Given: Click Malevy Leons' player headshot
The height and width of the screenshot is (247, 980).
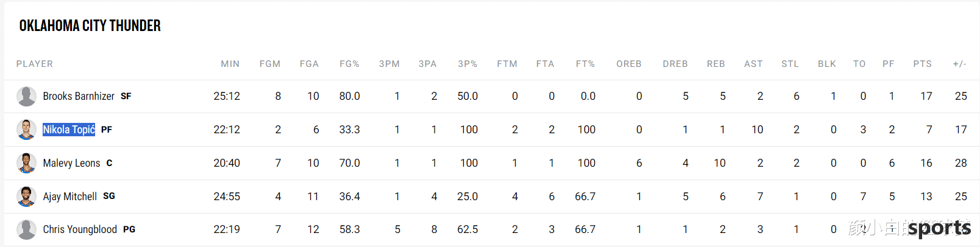Looking at the screenshot, I should pos(26,163).
